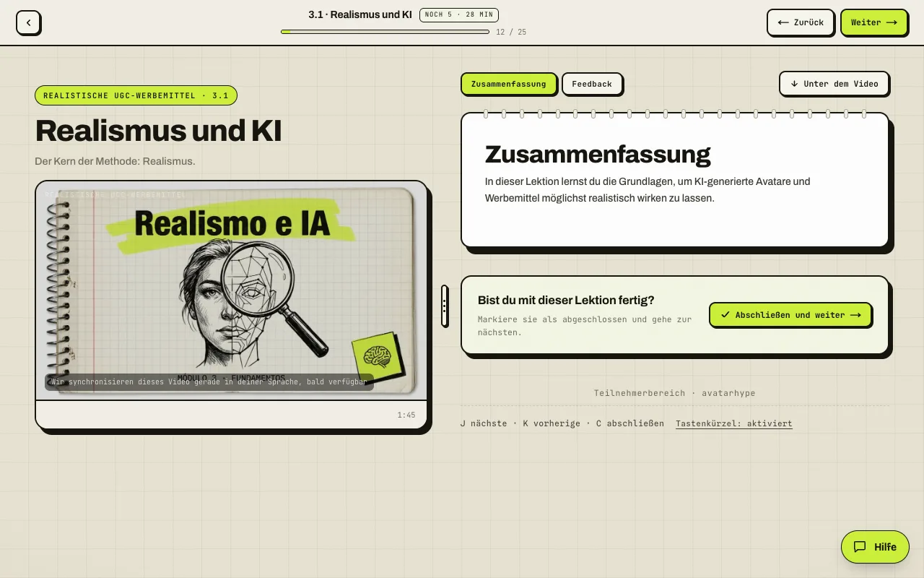This screenshot has height=578, width=924.
Task: Click the panel resize handle with dots
Action: tap(444, 306)
